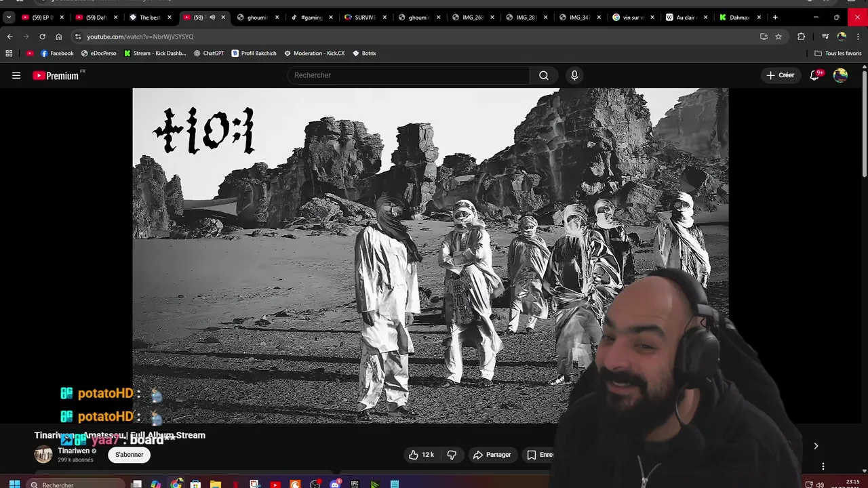Click the search magnifier button
The width and height of the screenshot is (868, 488).
click(544, 75)
